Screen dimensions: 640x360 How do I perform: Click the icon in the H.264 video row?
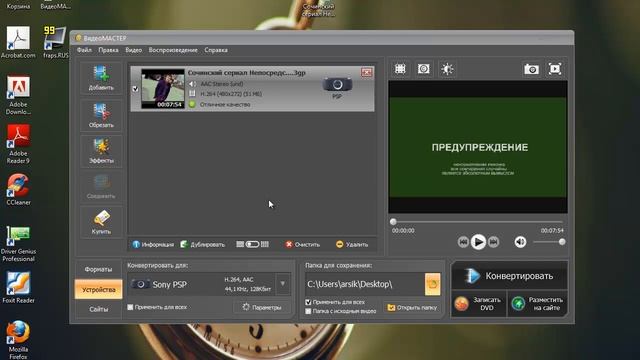(192, 94)
